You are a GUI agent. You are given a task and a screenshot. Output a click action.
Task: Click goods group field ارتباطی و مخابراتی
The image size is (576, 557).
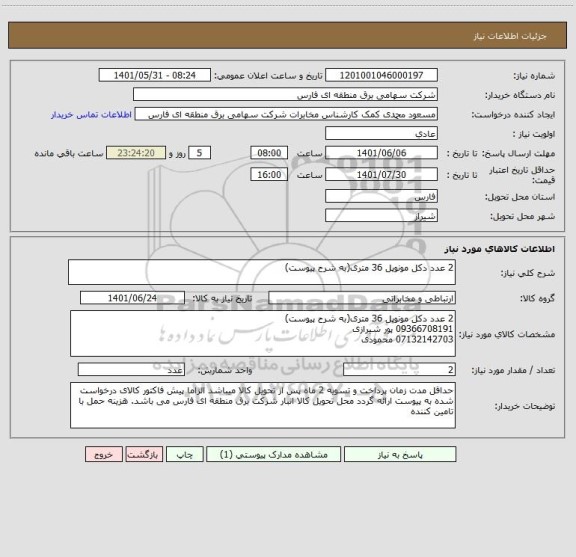pos(362,298)
